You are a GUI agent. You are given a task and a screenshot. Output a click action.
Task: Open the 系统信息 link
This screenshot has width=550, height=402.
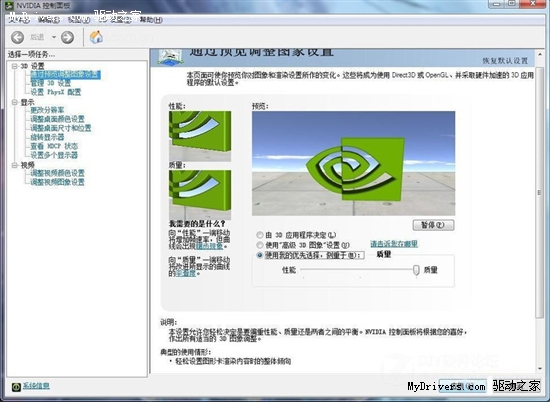pos(36,386)
